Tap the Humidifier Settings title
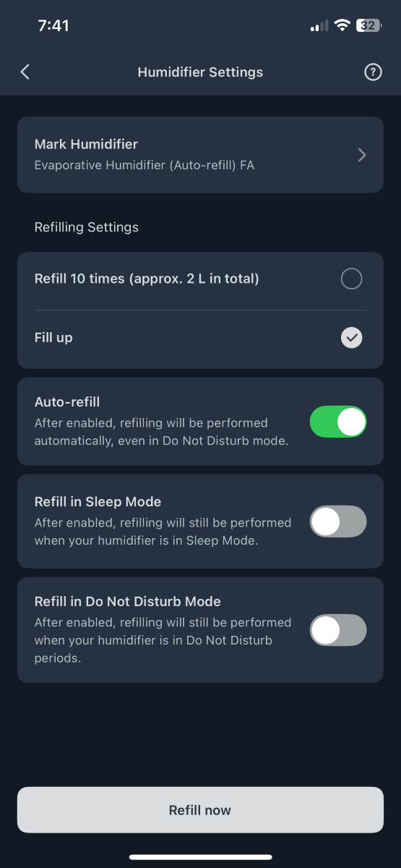 [200, 72]
